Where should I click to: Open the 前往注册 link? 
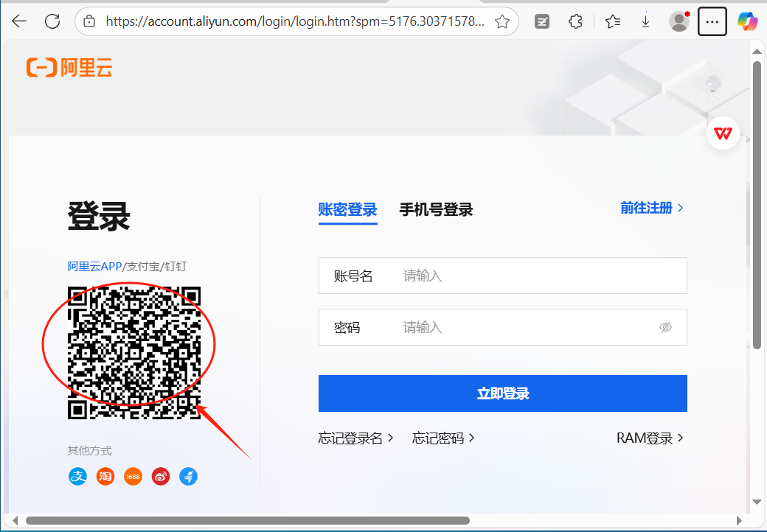[651, 208]
